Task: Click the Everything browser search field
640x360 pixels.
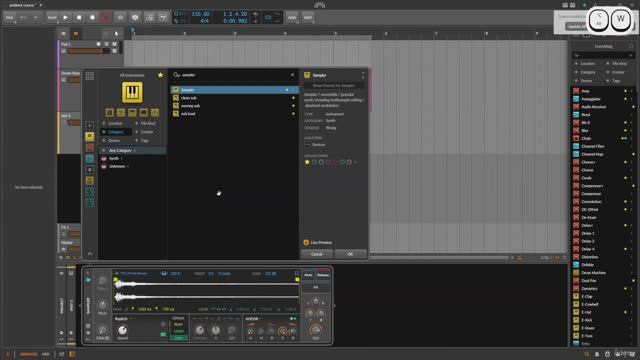Action: (x=603, y=55)
